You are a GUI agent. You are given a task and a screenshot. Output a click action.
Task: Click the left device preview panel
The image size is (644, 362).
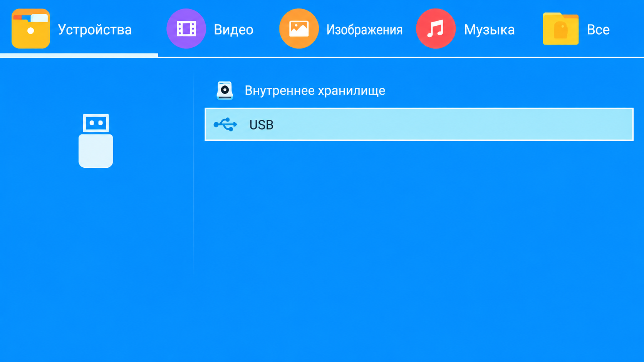pyautogui.click(x=96, y=173)
